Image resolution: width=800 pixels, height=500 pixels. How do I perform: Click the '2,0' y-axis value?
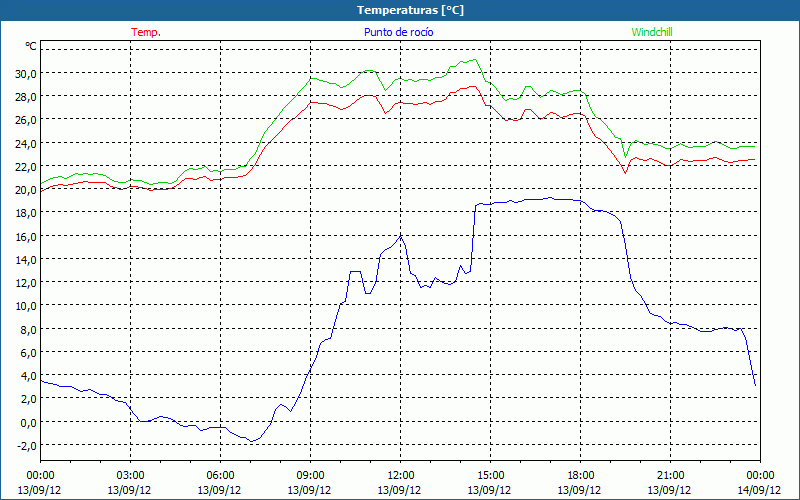[28, 399]
